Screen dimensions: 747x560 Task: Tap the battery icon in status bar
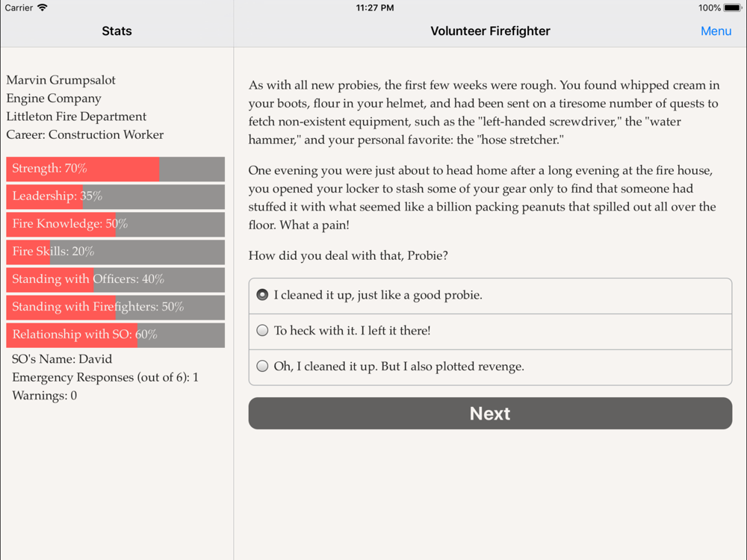click(x=732, y=8)
